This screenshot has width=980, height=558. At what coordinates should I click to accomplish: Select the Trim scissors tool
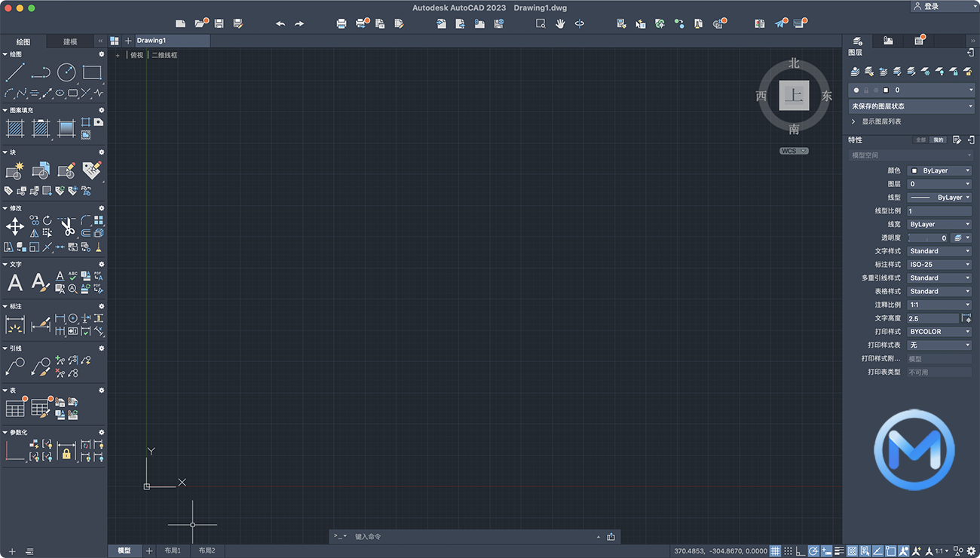coord(66,226)
